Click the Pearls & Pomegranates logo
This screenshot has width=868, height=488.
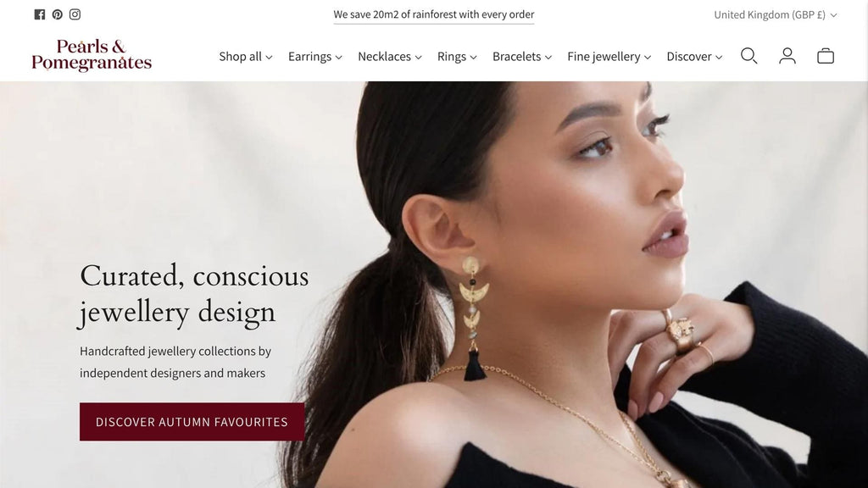click(x=92, y=55)
